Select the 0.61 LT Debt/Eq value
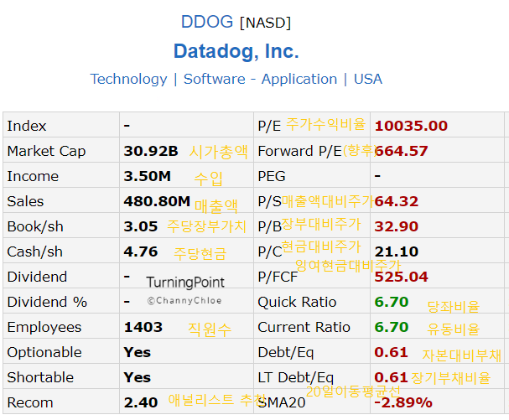Viewport: 509px width, 420px height. tap(391, 377)
